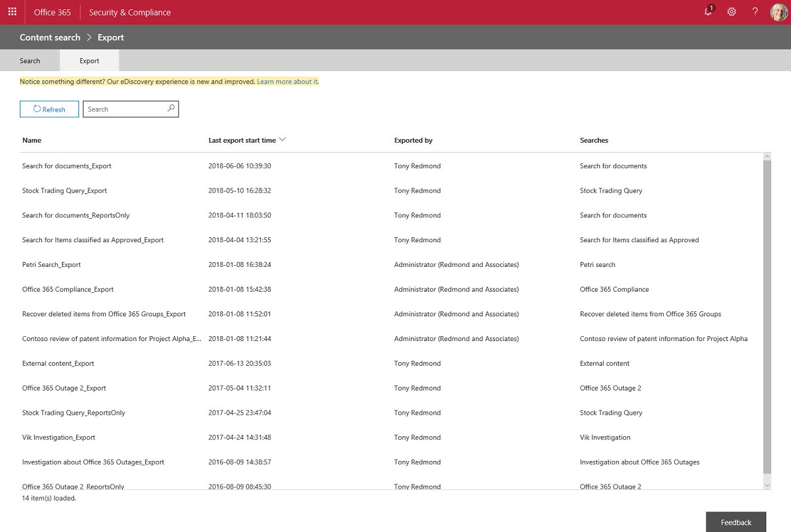Viewport: 791px width, 532px height.
Task: Open the help question mark
Action: coord(755,12)
